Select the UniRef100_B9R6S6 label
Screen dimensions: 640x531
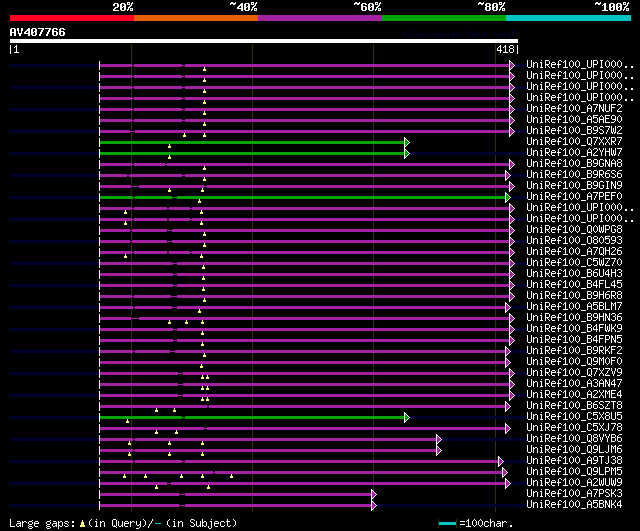pyautogui.click(x=574, y=175)
